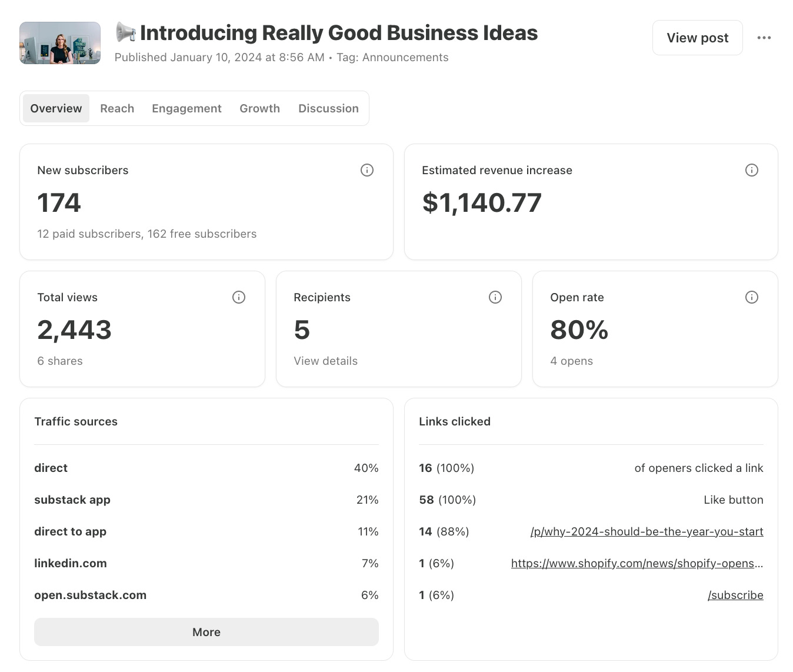The width and height of the screenshot is (793, 672).
Task: Switch to the Reach tab
Action: [117, 108]
